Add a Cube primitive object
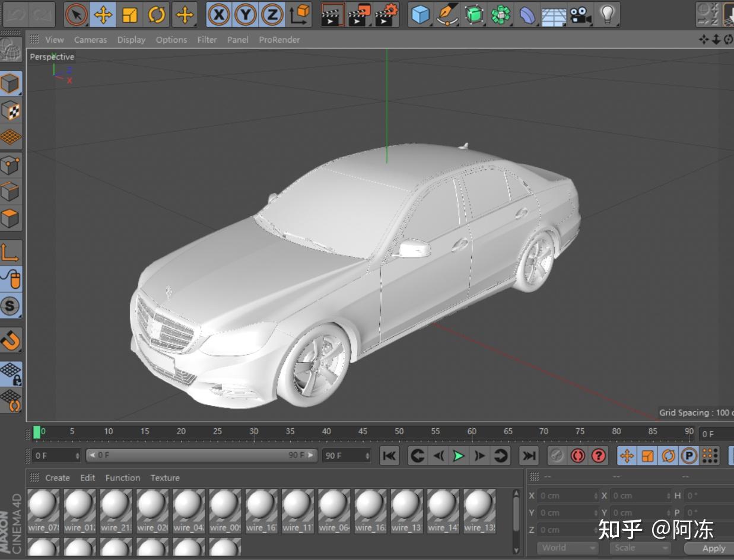This screenshot has height=560, width=734. point(420,14)
